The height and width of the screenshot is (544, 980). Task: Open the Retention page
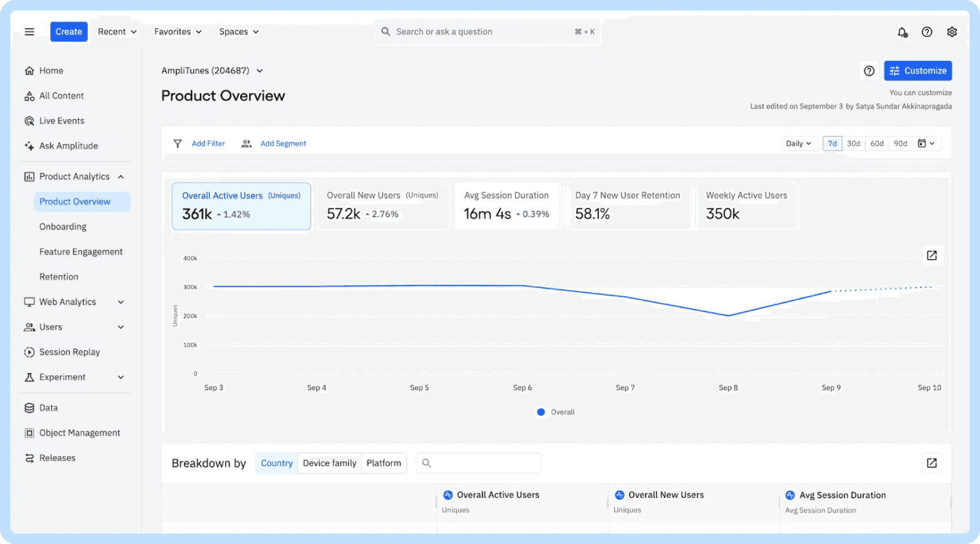point(59,277)
